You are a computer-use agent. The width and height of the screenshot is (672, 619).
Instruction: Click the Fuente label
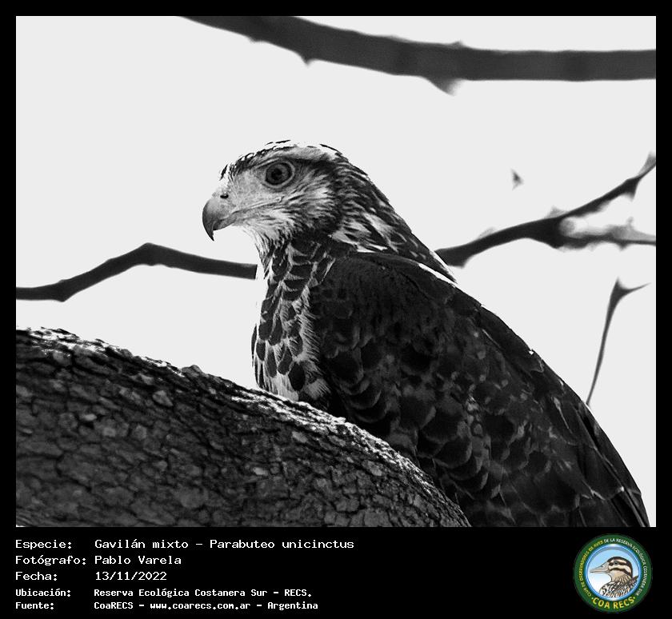(x=35, y=605)
